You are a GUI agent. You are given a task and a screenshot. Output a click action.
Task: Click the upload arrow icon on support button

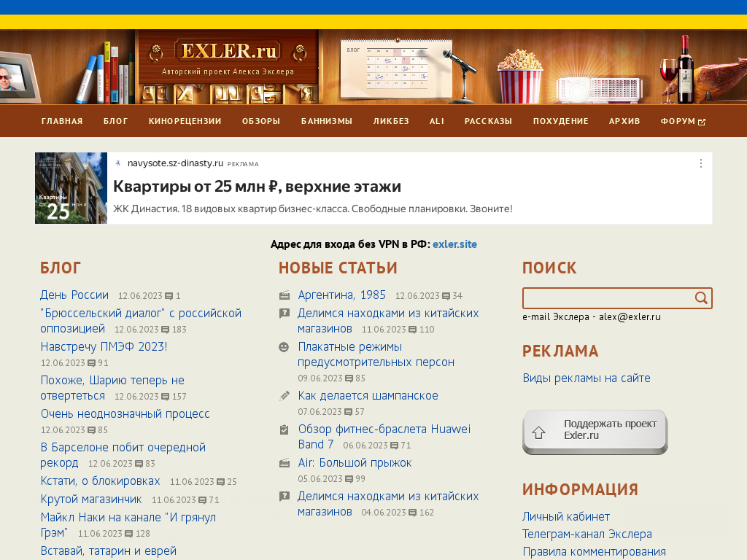tap(538, 432)
